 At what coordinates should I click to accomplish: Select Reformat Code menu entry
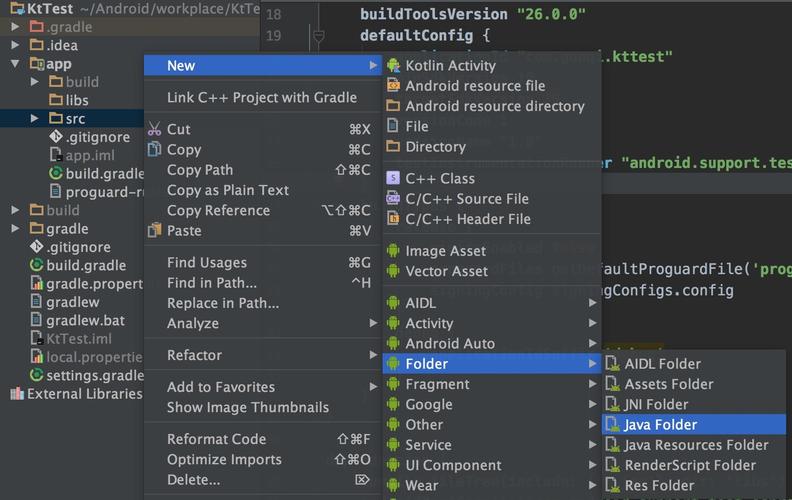262,439
